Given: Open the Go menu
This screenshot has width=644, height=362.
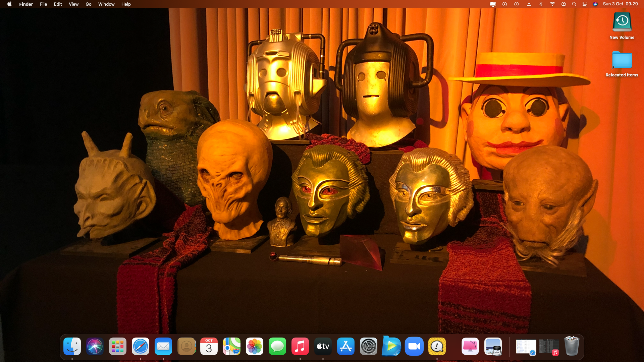Looking at the screenshot, I should point(89,4).
